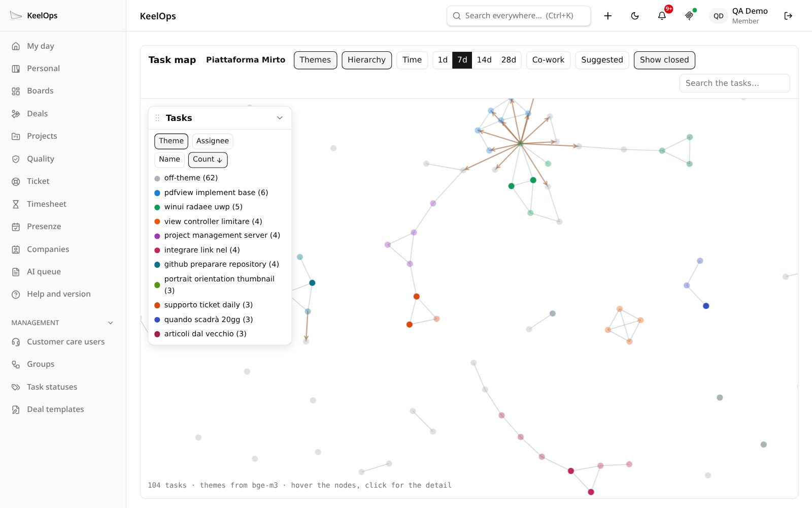This screenshot has width=812, height=508.
Task: Open the Projects folder icon
Action: point(16,136)
